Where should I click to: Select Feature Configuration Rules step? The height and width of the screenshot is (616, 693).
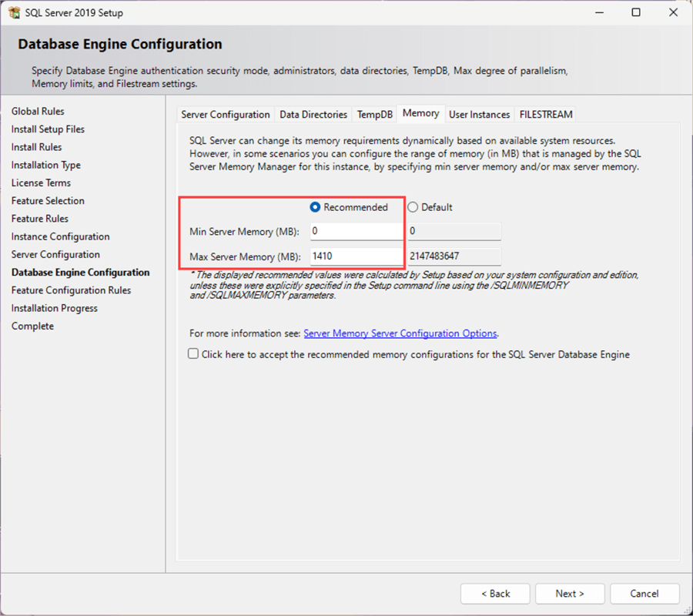(x=71, y=290)
